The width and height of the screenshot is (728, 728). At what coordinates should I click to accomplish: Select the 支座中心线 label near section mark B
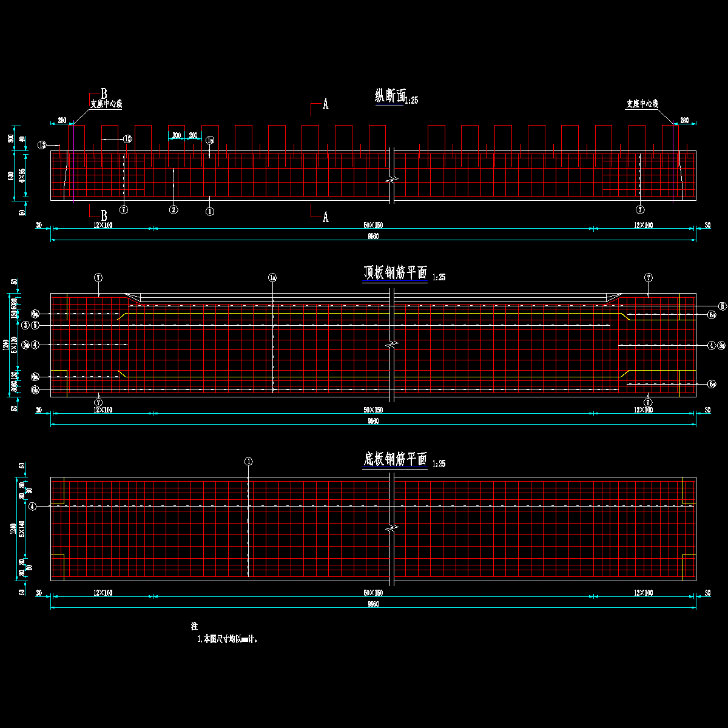pyautogui.click(x=106, y=104)
